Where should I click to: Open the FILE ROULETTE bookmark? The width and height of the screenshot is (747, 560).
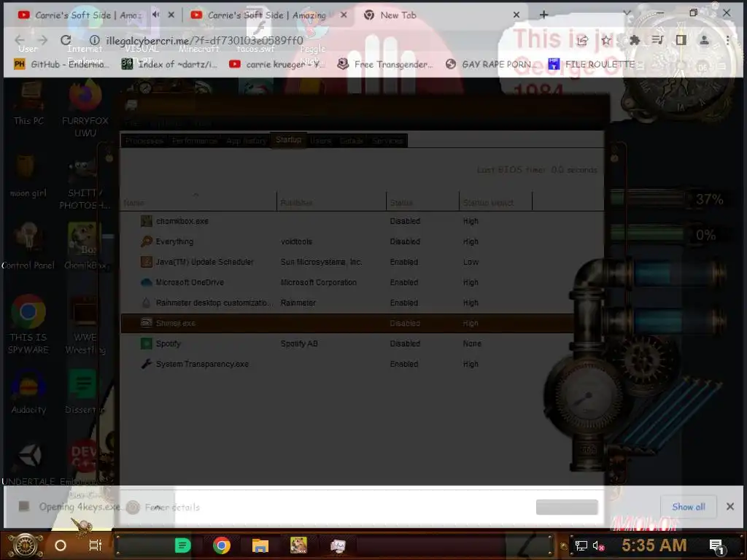(592, 64)
